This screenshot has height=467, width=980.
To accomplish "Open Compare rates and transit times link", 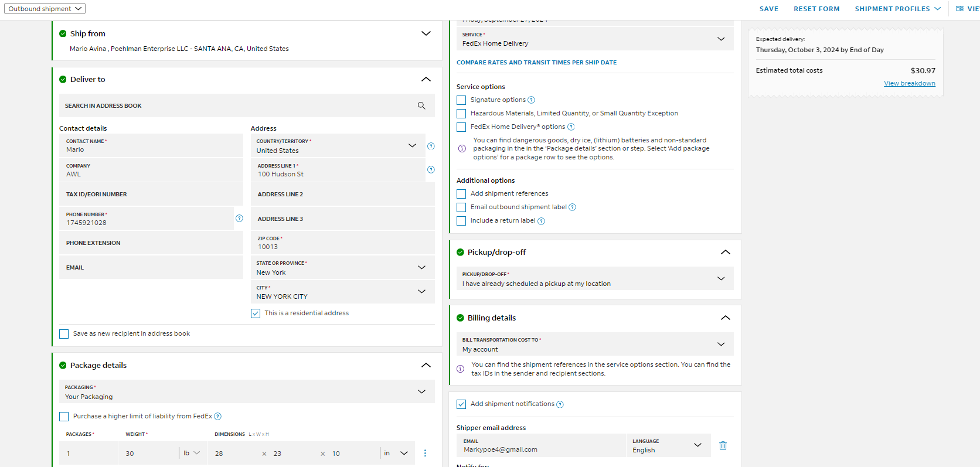I will coord(536,63).
